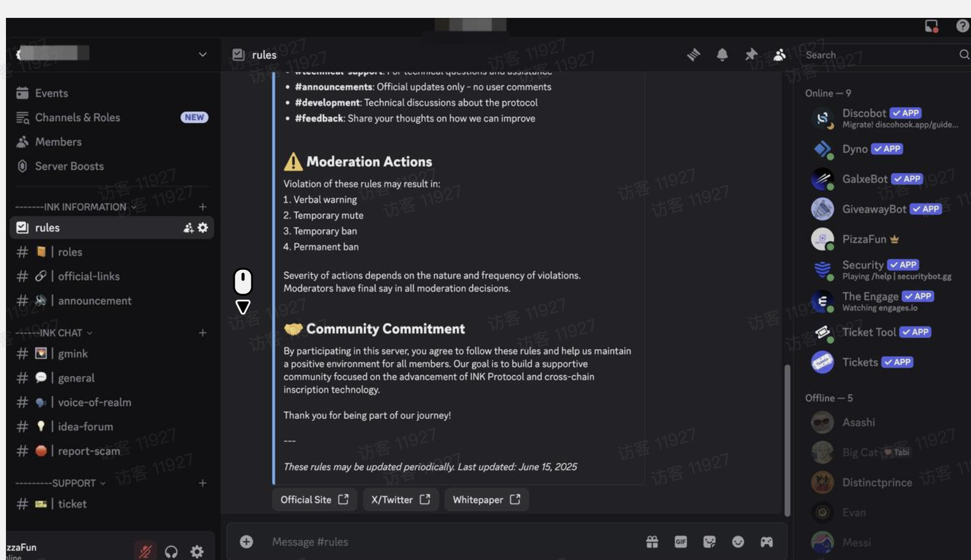
Task: Open the threads icon in channel header
Action: pyautogui.click(x=693, y=55)
